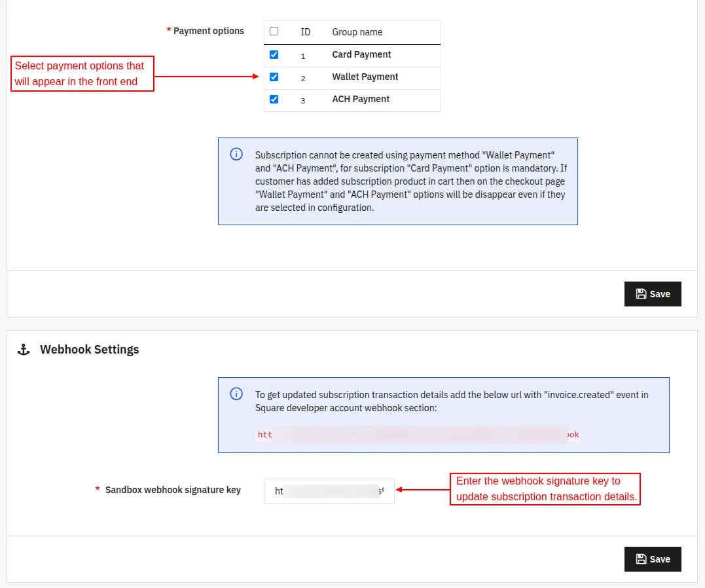Select the ACH Payment row label

(361, 99)
